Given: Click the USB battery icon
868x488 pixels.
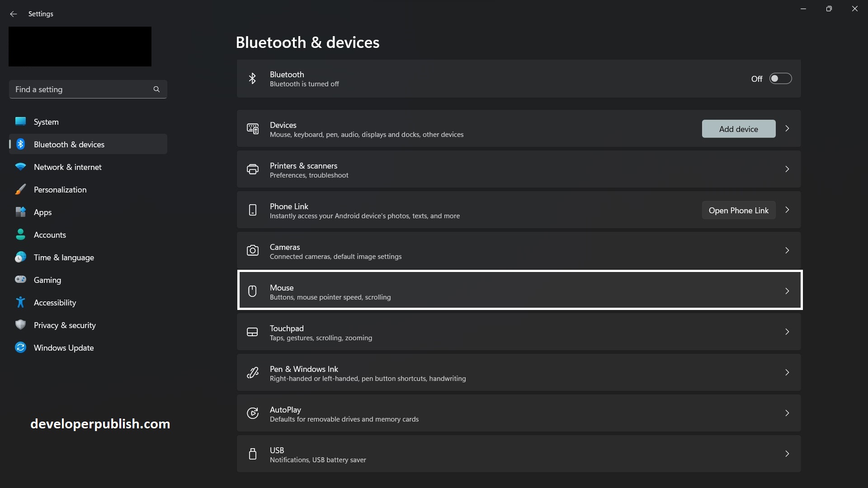Looking at the screenshot, I should [x=253, y=454].
